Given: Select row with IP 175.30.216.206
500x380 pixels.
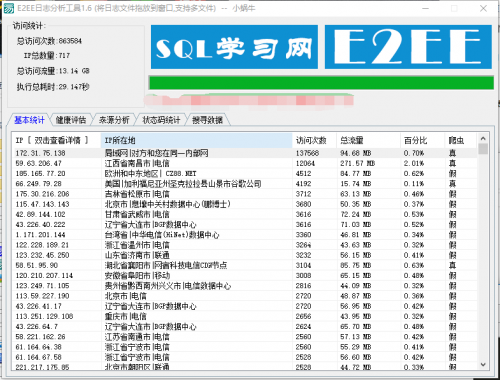Looking at the screenshot, I should pyautogui.click(x=245, y=194).
